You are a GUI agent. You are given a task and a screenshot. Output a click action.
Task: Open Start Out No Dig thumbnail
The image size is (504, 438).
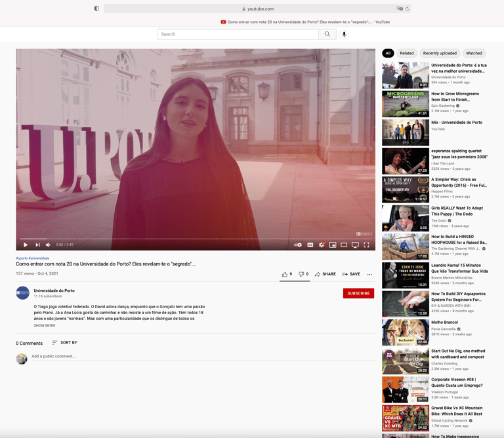406,361
